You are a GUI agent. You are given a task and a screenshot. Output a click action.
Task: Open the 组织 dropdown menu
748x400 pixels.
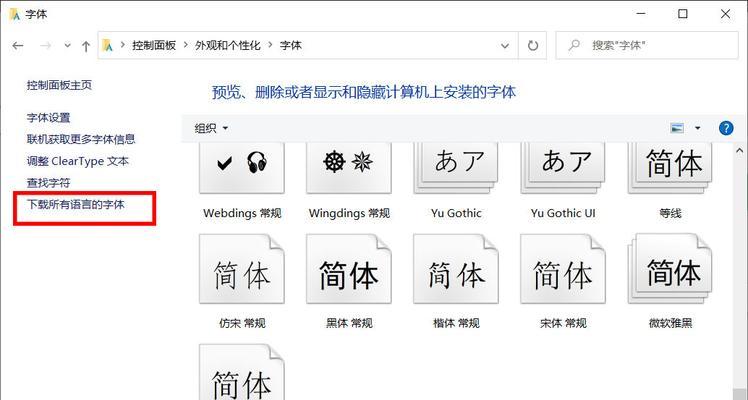211,128
